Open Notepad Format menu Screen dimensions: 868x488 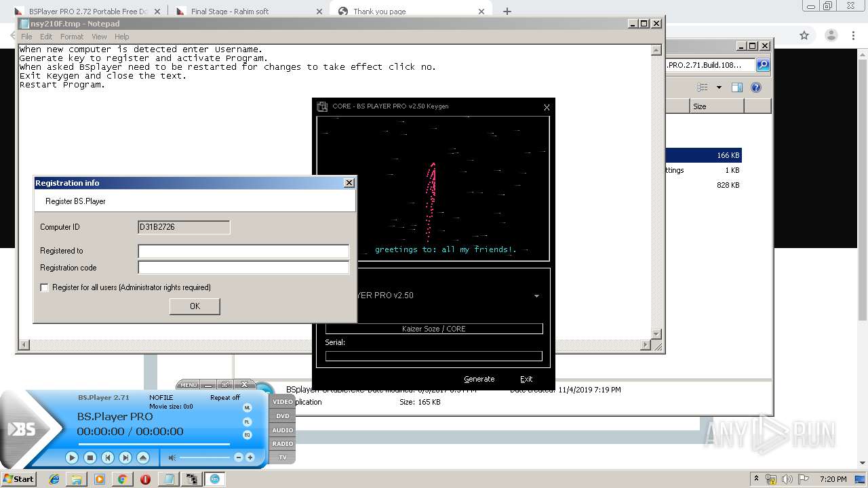coord(72,37)
